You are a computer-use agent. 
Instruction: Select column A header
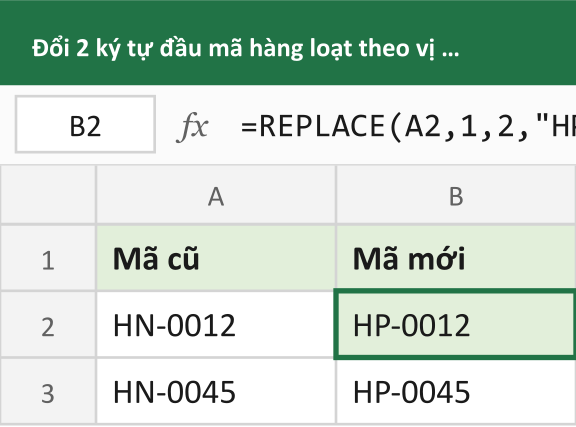tap(216, 195)
